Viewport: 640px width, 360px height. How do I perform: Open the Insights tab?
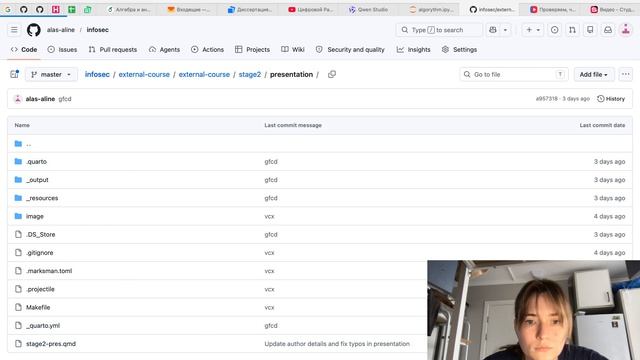coord(414,49)
